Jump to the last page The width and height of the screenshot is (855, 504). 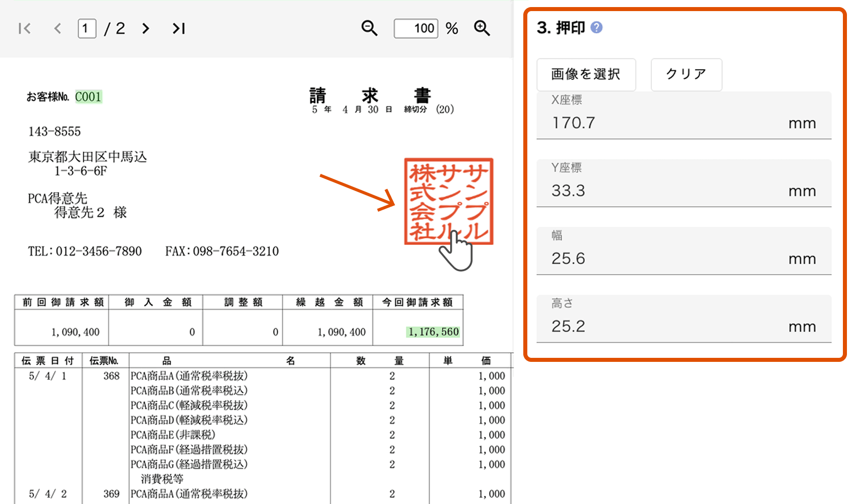[x=179, y=29]
